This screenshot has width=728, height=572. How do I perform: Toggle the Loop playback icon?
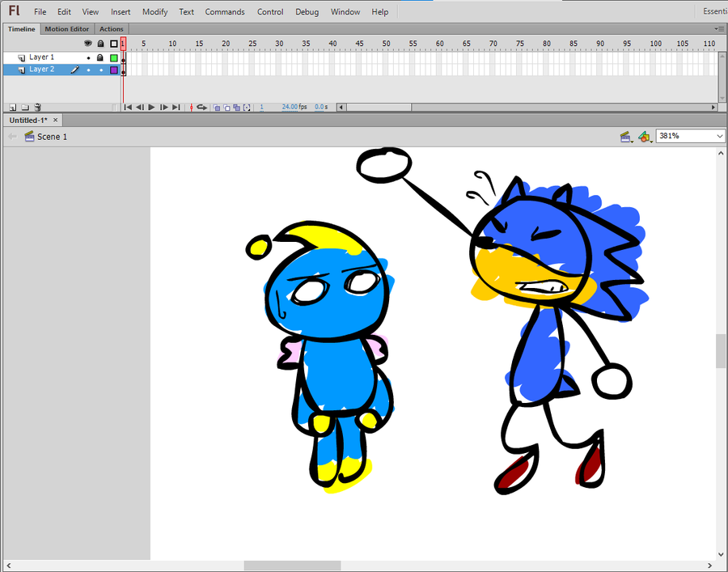click(201, 108)
